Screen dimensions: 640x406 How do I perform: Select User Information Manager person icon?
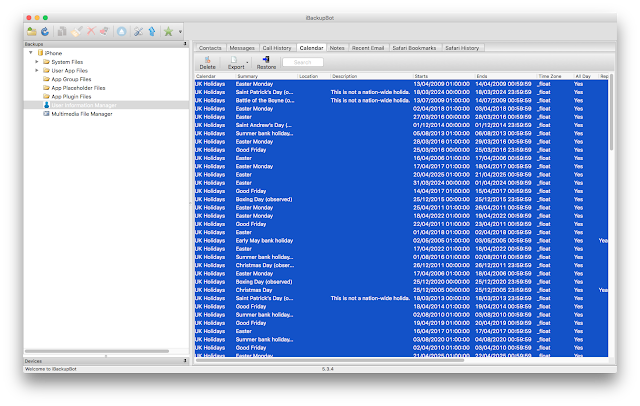tap(46, 105)
